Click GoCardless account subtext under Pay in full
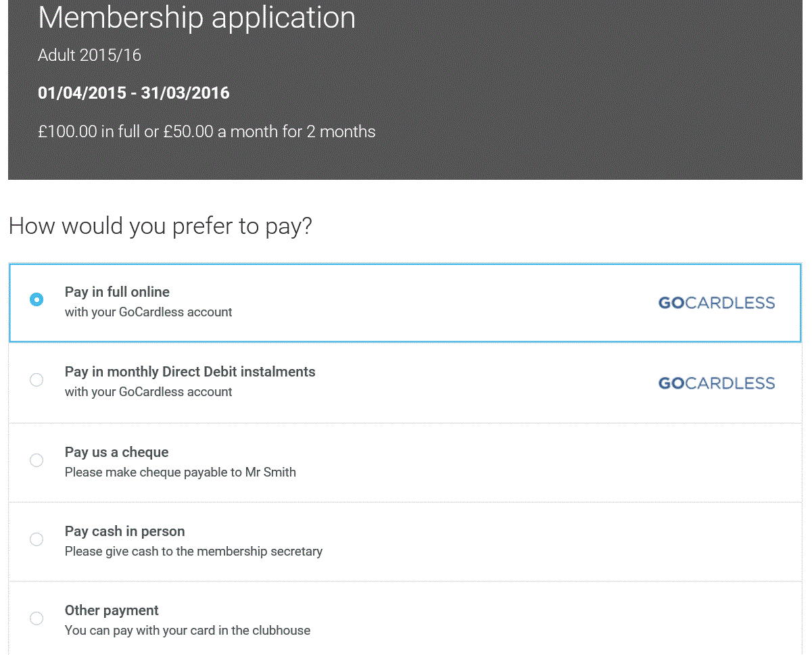 148,312
